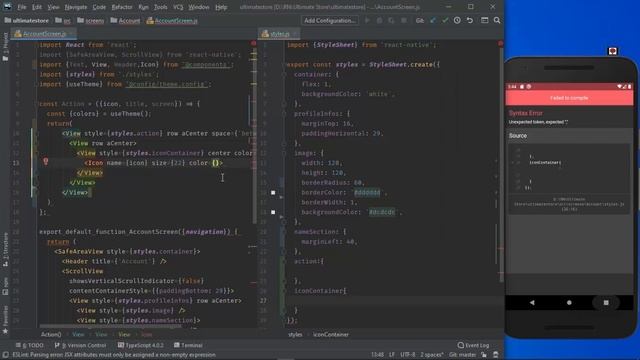Open the Run menu
This screenshot has width=640, height=360.
click(x=143, y=7)
